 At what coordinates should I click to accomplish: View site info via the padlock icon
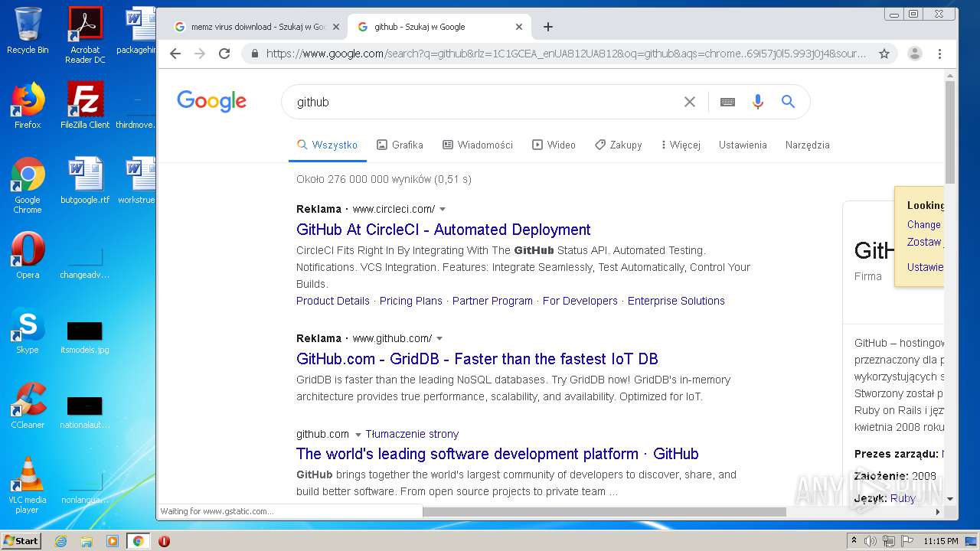coord(255,54)
